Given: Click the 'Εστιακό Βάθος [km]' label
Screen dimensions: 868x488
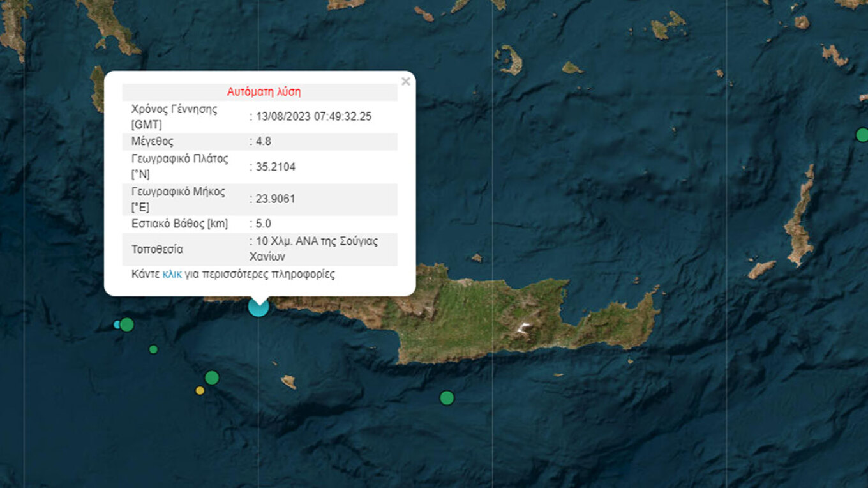Looking at the screenshot, I should (179, 224).
